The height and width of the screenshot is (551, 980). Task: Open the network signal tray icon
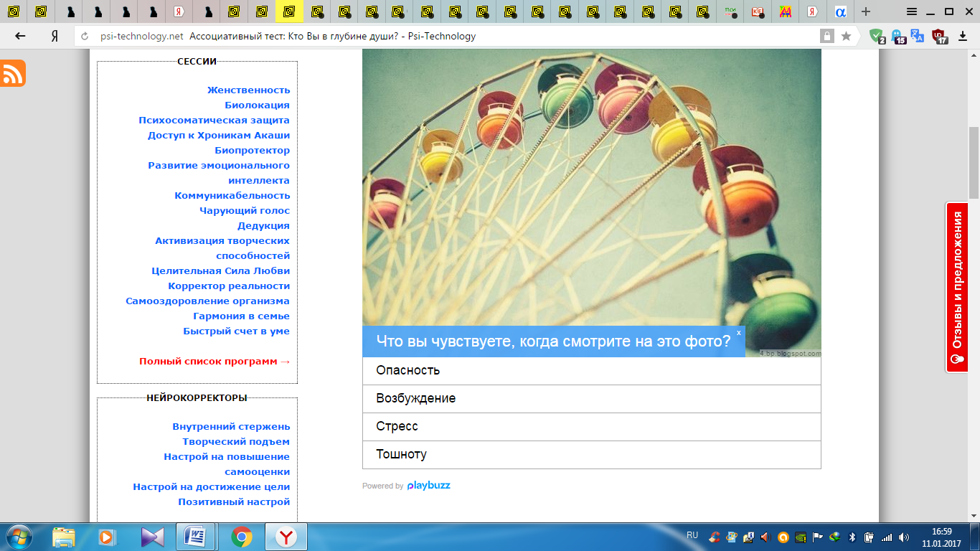pos(887,537)
